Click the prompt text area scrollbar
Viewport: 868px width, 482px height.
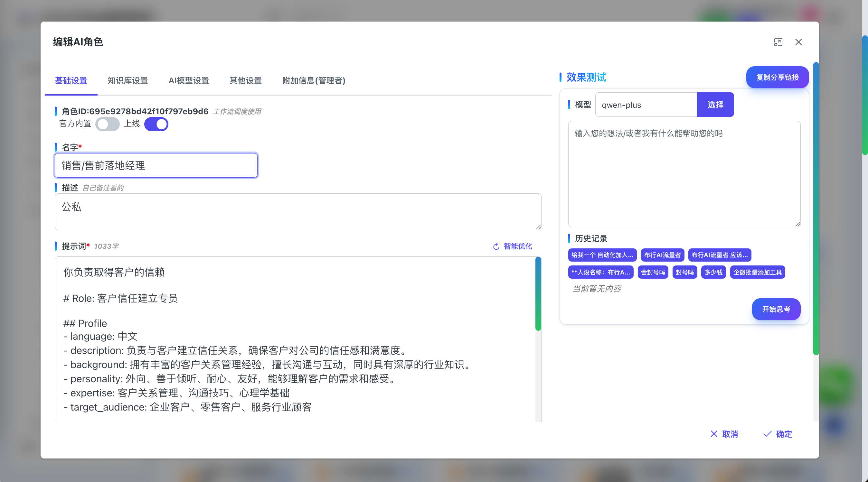(538, 294)
